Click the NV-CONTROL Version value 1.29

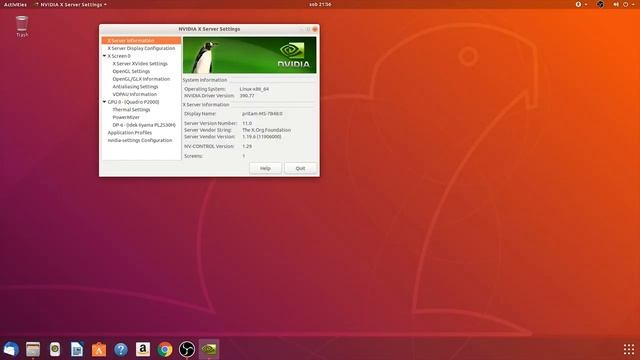coord(247,146)
